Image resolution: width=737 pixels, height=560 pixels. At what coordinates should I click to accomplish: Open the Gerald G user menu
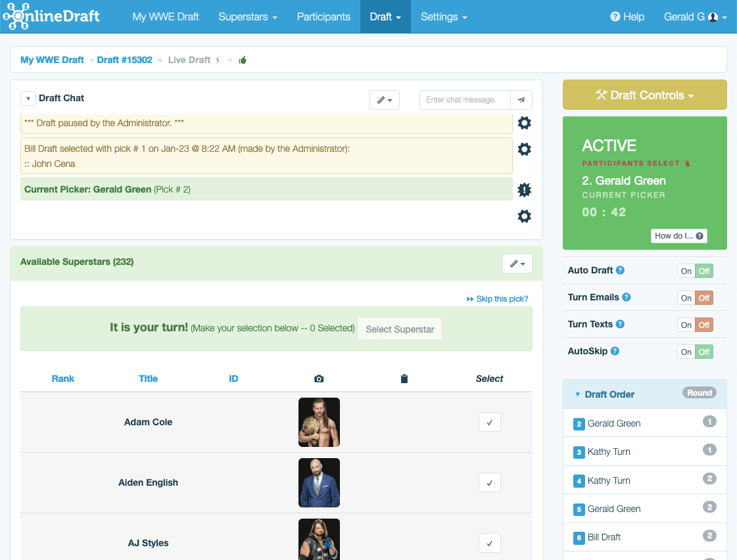[695, 17]
